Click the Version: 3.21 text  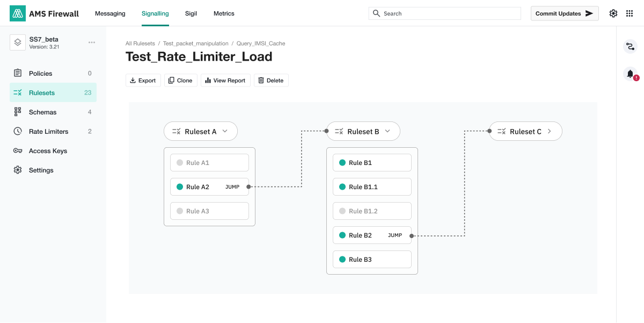tap(44, 47)
